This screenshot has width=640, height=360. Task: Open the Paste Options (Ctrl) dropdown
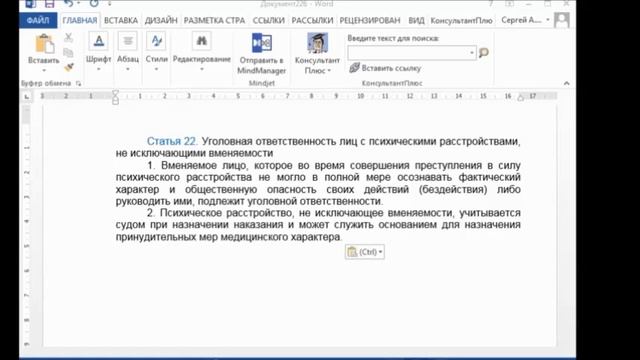coord(364,252)
